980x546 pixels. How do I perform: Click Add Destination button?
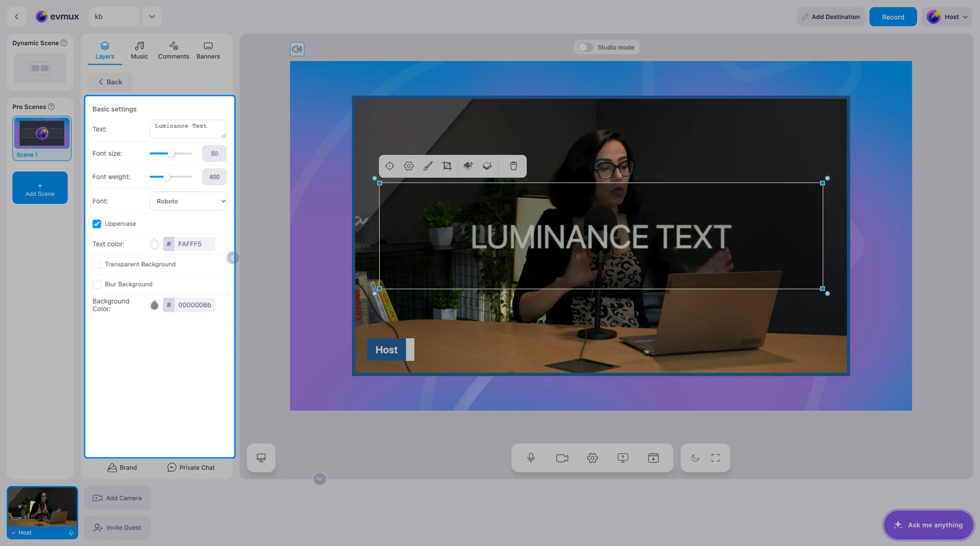pos(831,17)
